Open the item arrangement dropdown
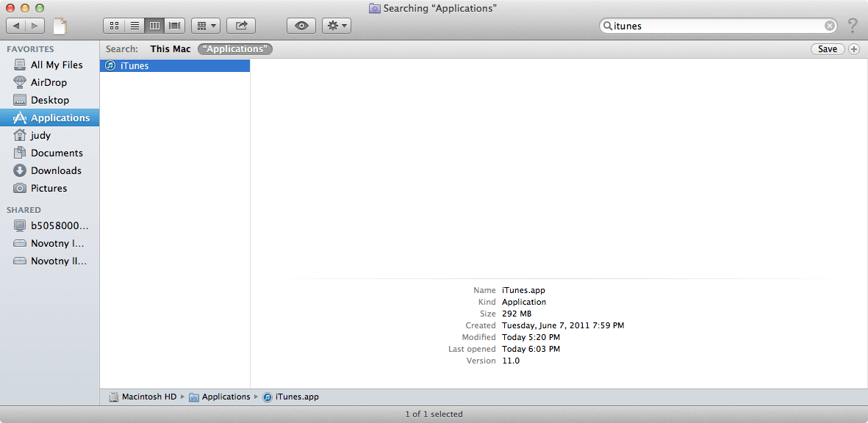868x423 pixels. coord(206,26)
